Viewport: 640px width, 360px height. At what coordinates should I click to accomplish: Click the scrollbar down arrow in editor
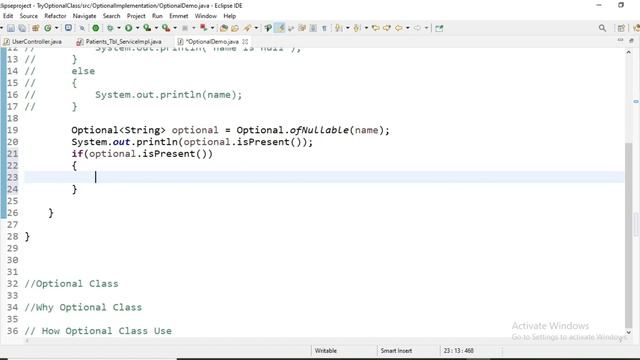pyautogui.click(x=629, y=332)
